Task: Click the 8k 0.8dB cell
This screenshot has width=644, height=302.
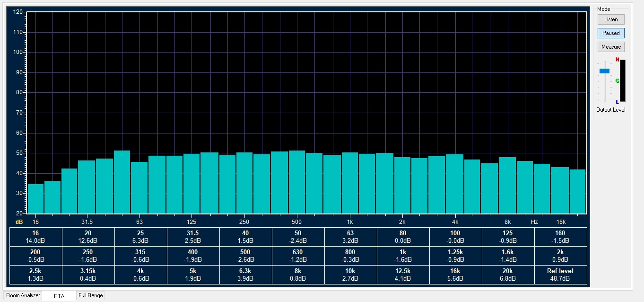Action: 298,275
